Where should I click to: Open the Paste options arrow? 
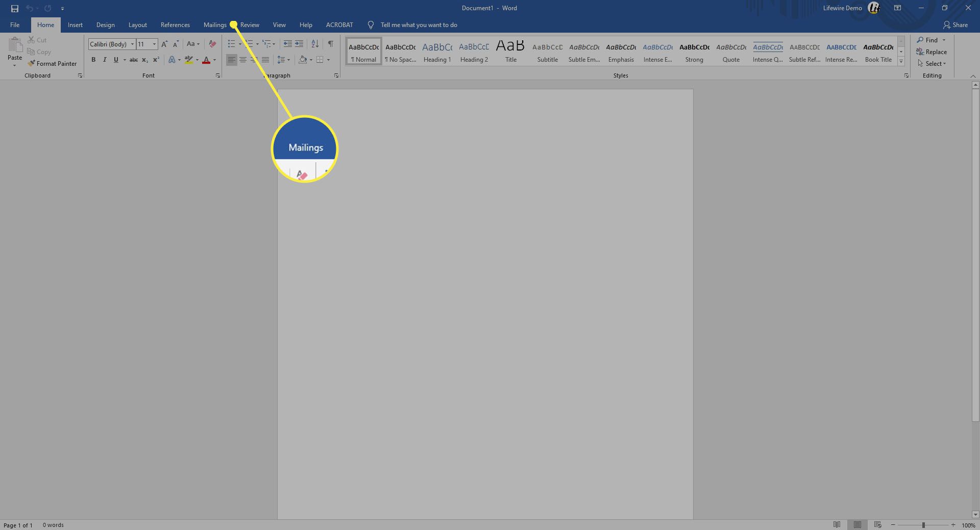[15, 65]
